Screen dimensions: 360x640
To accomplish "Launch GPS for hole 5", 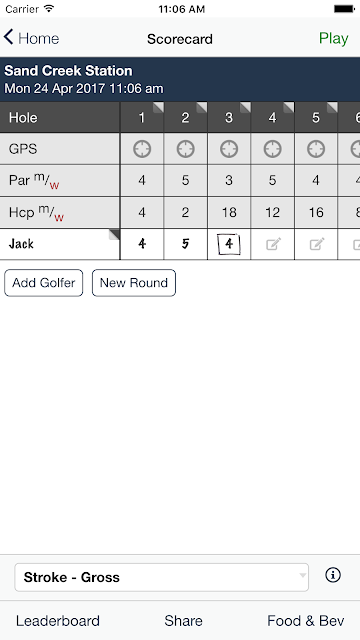I will click(316, 149).
